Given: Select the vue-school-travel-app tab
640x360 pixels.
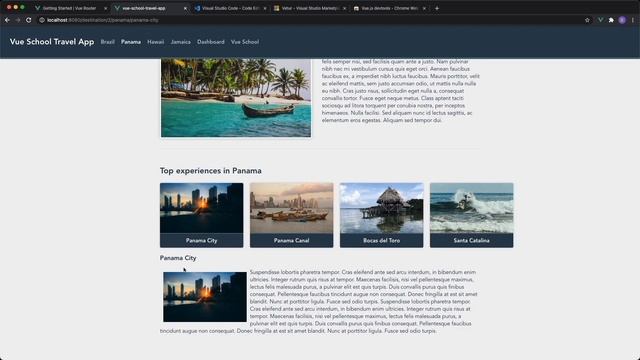Looking at the screenshot, I should (149, 8).
